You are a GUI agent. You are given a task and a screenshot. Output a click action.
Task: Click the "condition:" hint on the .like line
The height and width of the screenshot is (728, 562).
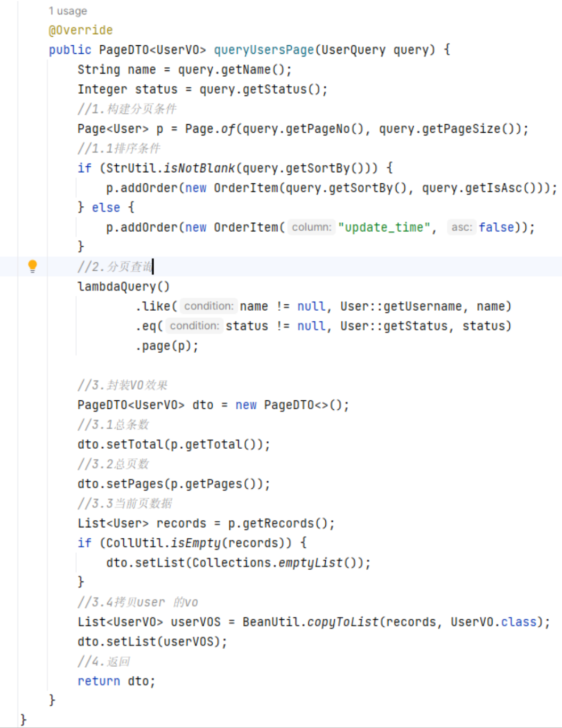pos(208,306)
